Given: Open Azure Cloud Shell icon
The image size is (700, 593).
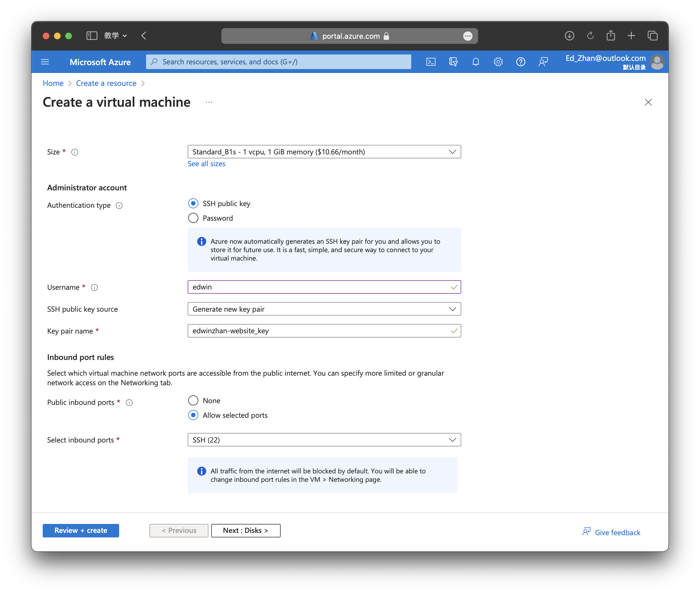Looking at the screenshot, I should (431, 62).
